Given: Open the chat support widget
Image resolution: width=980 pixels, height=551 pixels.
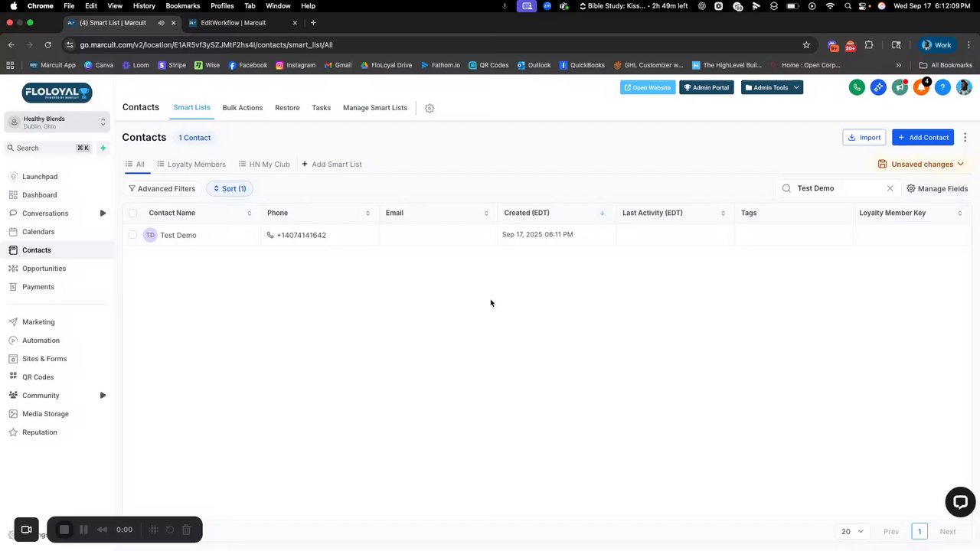Looking at the screenshot, I should pyautogui.click(x=960, y=502).
